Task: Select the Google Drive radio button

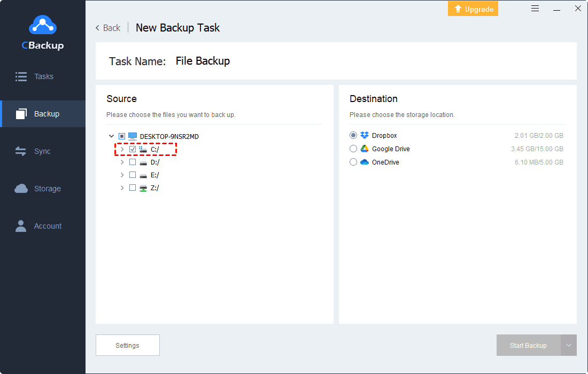Action: point(353,149)
